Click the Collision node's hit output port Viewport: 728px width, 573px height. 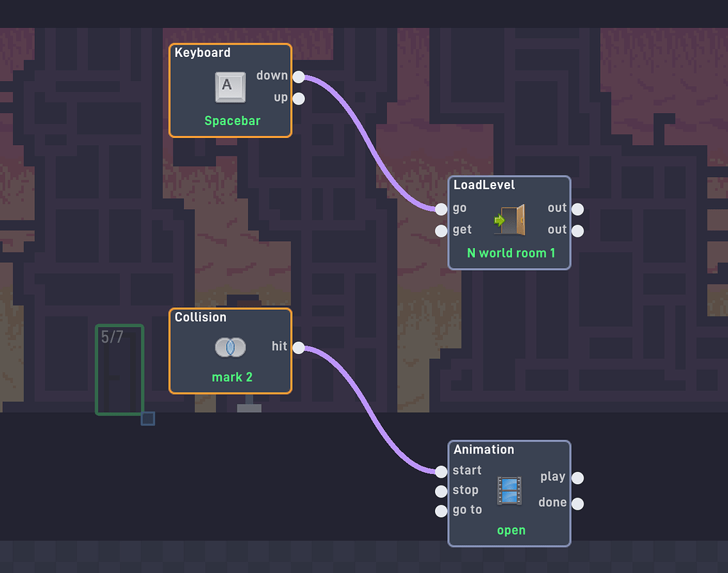[299, 348]
